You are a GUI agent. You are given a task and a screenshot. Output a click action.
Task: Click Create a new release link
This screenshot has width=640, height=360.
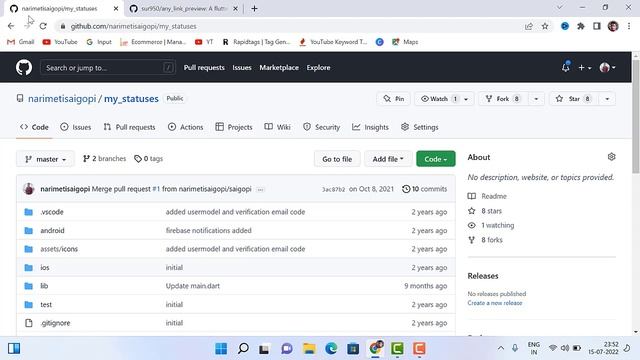495,303
